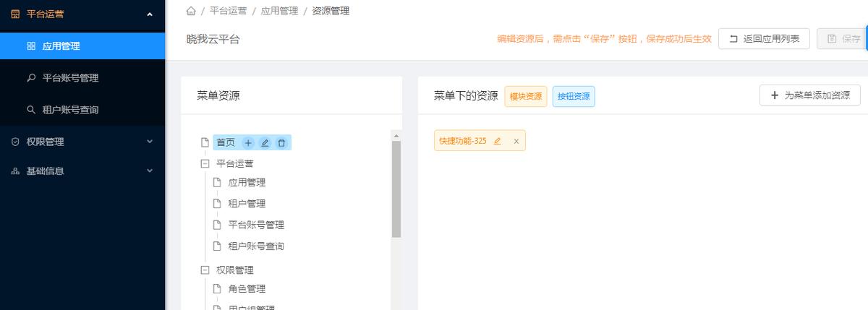Viewport: 868px width, 310px height.
Task: Select 平台运营 tree node label
Action: click(x=235, y=163)
